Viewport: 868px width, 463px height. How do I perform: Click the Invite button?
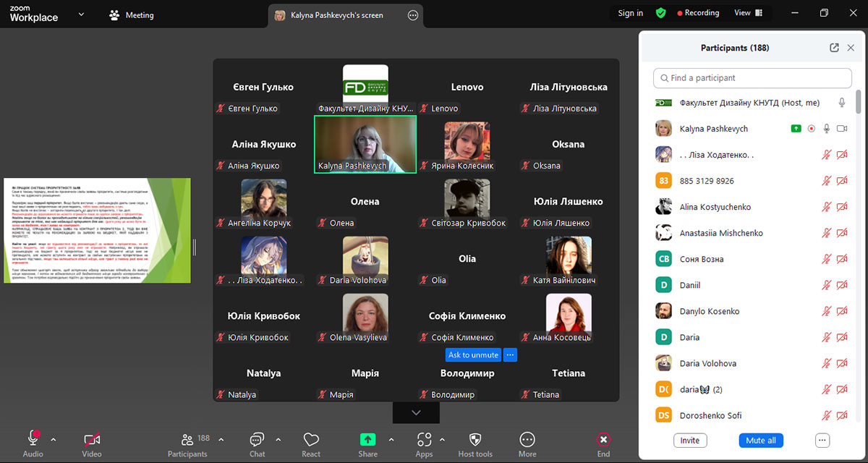[690, 441]
